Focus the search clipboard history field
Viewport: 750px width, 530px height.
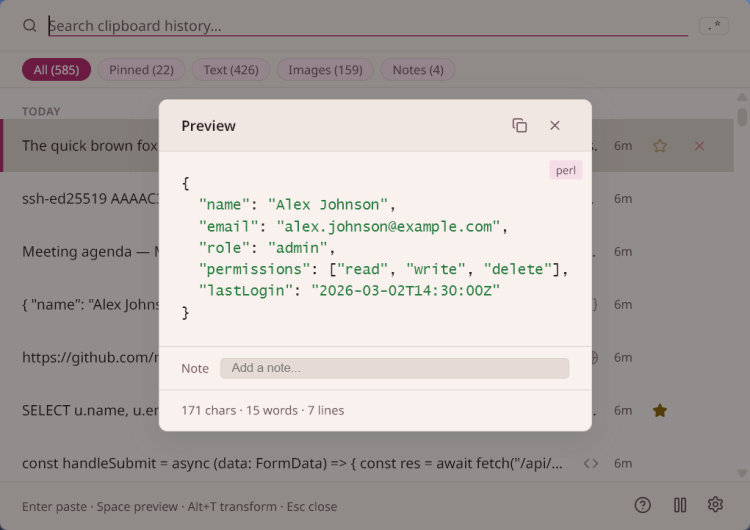(x=367, y=26)
